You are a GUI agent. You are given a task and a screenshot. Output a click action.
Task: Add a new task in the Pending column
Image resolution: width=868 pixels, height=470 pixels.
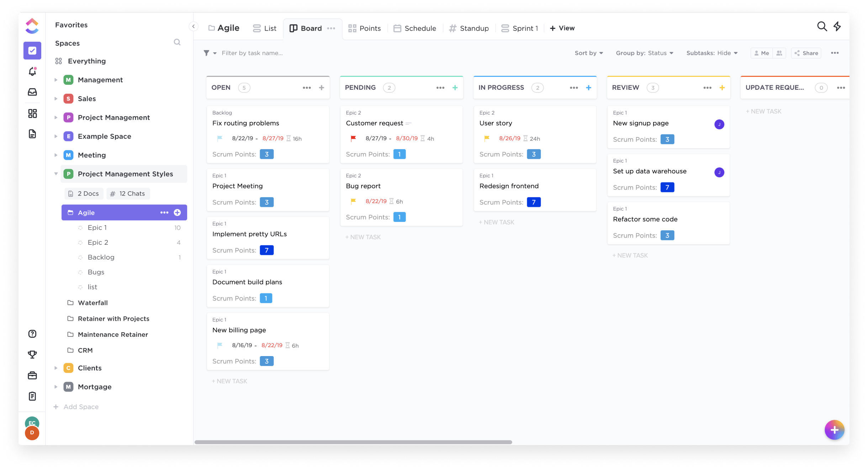[455, 87]
